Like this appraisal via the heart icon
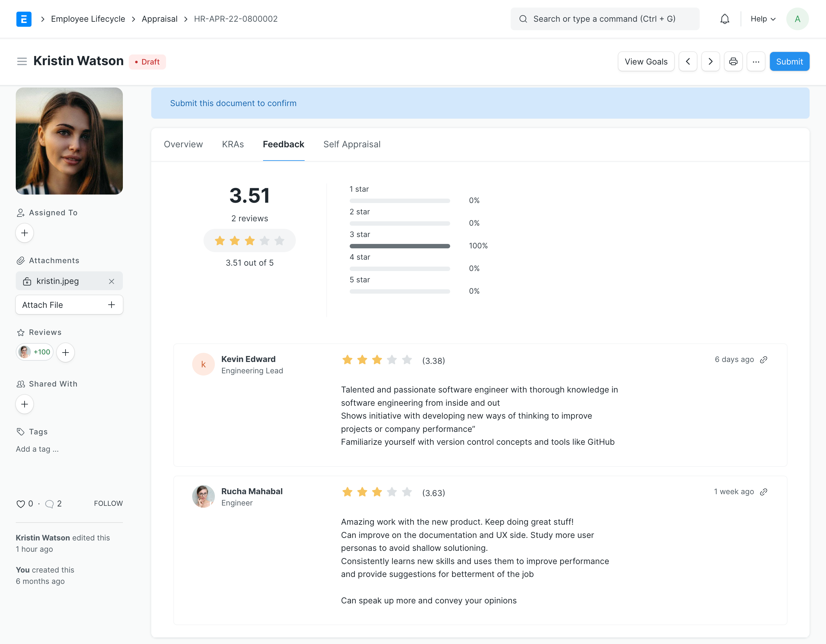 click(x=20, y=504)
